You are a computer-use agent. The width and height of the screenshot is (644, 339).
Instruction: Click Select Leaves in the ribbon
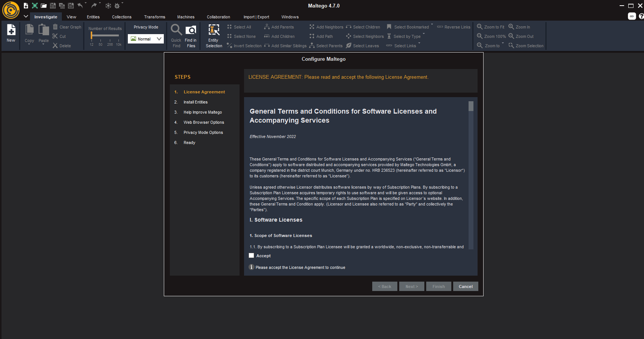click(x=362, y=46)
